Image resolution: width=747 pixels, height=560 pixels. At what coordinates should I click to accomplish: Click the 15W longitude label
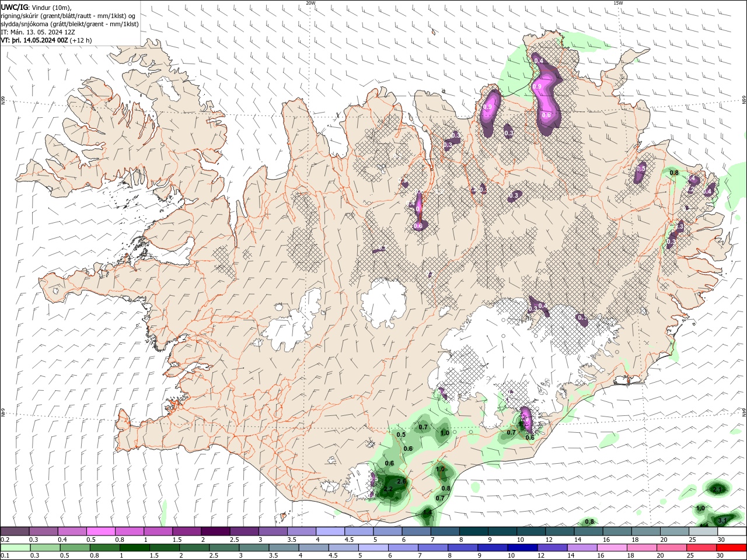[x=618, y=3]
